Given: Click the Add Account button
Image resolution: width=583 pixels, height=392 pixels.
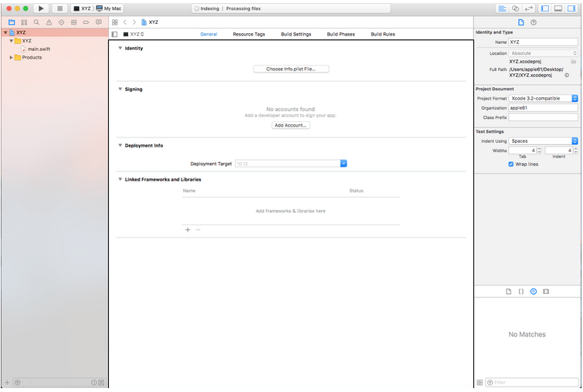Looking at the screenshot, I should point(290,125).
